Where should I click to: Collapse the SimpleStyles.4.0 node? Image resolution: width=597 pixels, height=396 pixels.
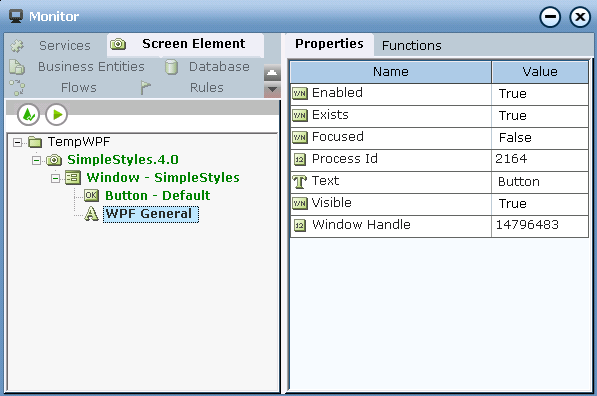click(36, 160)
